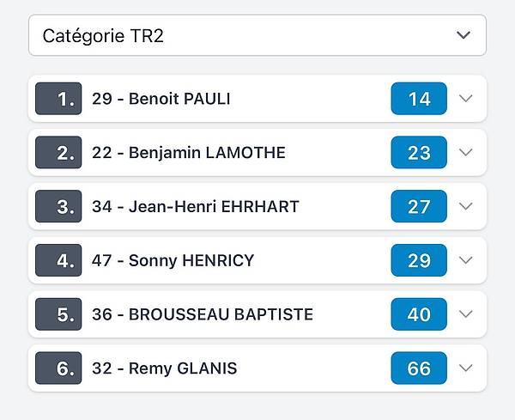
Task: Select rider 32 - Remy GLANIS
Action: (165, 368)
